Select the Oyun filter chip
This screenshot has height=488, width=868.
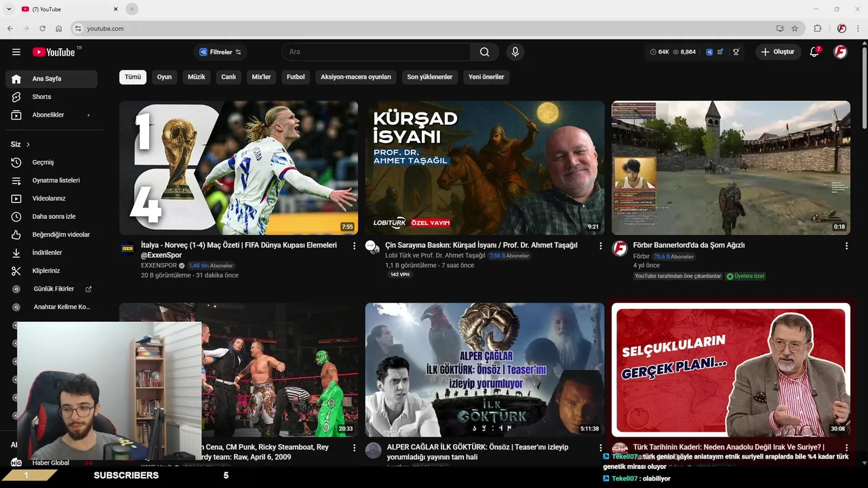164,77
